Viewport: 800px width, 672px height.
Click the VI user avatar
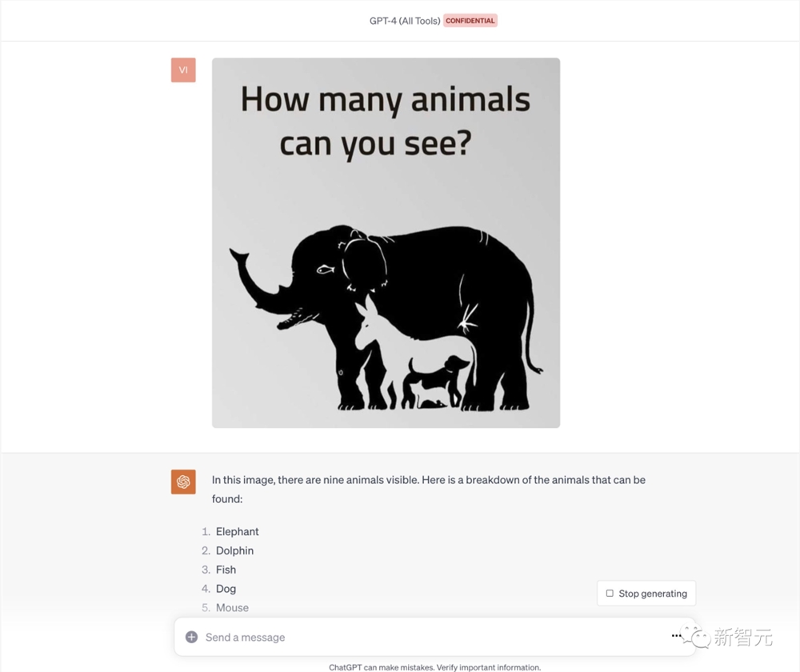tap(183, 70)
